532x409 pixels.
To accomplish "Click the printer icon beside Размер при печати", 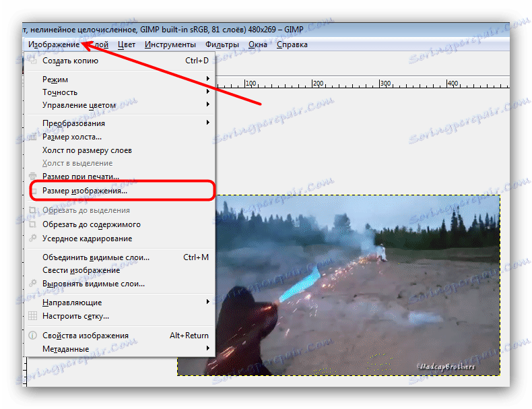I will [x=32, y=176].
